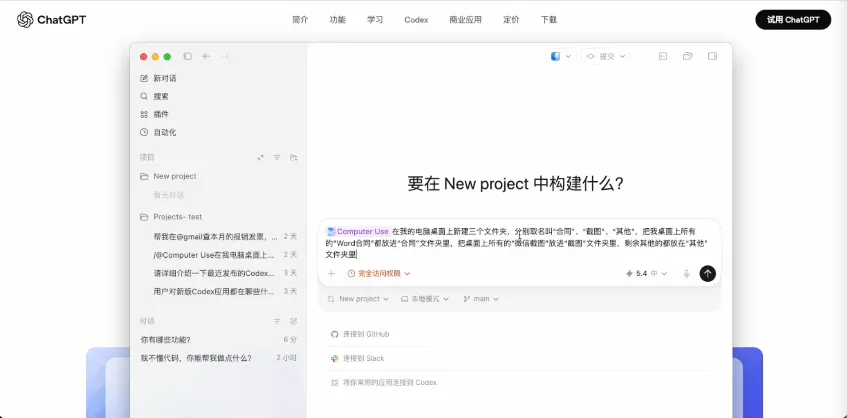847x418 pixels.
Task: Send the prompt with the black arrow button
Action: (708, 273)
